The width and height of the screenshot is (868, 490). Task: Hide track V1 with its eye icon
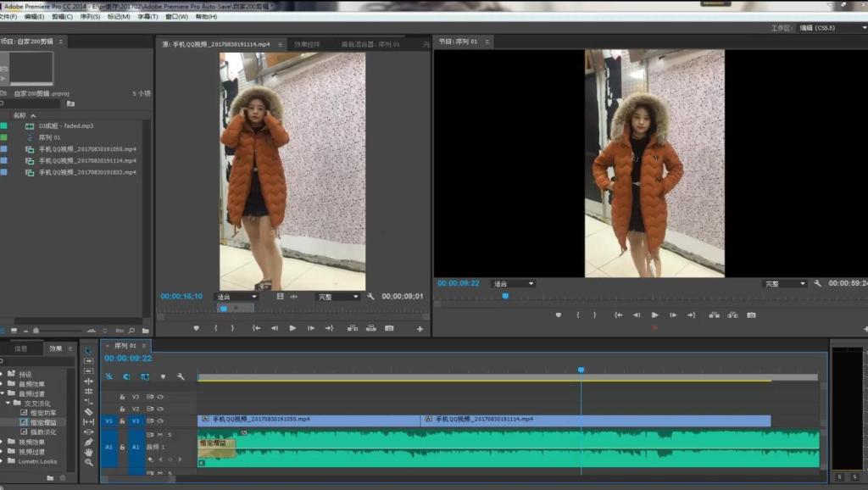click(160, 421)
